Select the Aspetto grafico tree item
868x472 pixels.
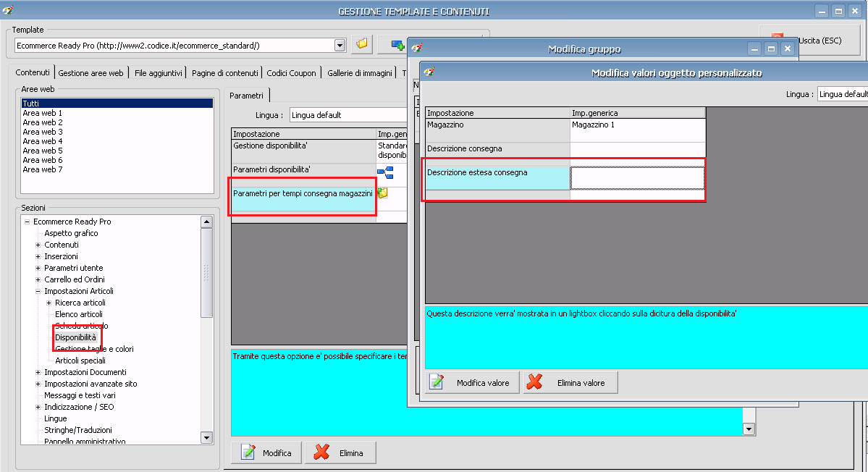click(x=71, y=233)
